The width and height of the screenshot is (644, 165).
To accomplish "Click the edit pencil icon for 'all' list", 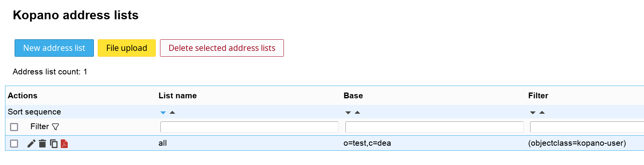I will click(x=31, y=144).
